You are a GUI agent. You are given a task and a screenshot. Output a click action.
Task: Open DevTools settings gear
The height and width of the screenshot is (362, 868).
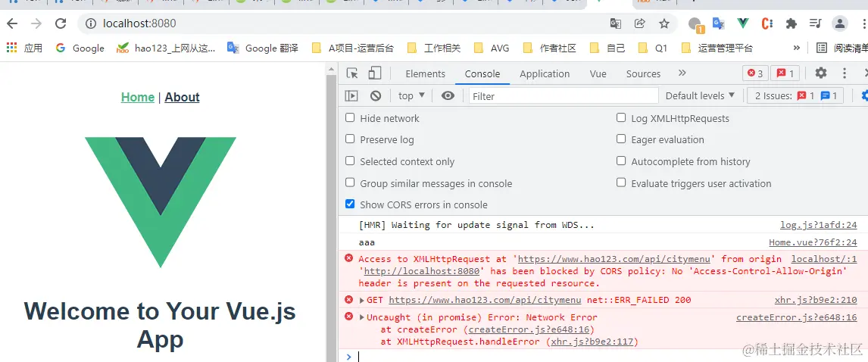coord(821,73)
